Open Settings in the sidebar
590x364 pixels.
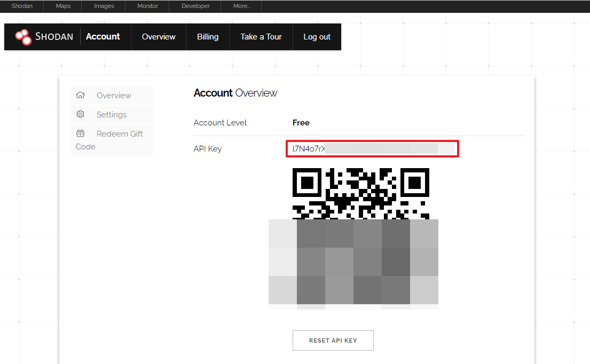pos(112,114)
